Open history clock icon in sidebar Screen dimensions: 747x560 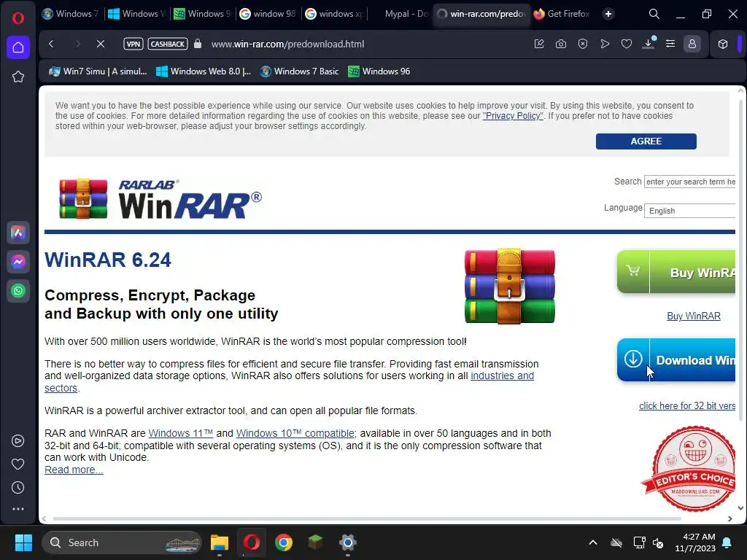[18, 488]
